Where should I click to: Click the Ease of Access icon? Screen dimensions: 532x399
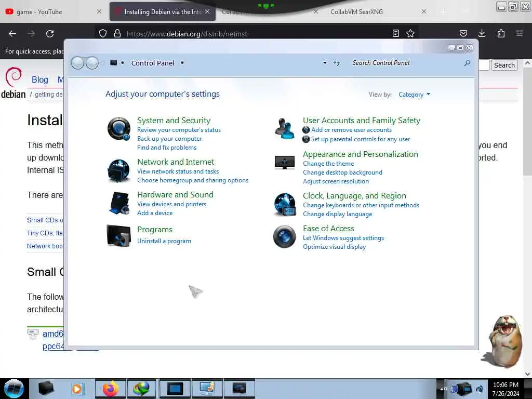click(285, 237)
